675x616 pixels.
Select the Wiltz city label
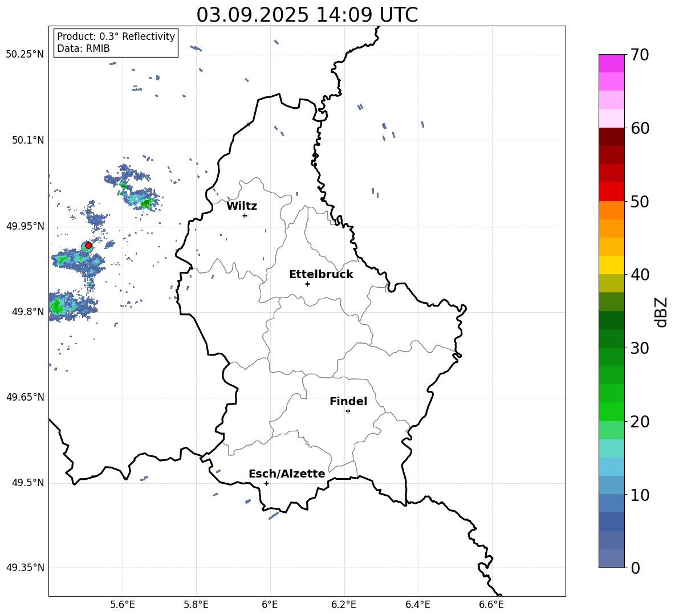point(242,206)
